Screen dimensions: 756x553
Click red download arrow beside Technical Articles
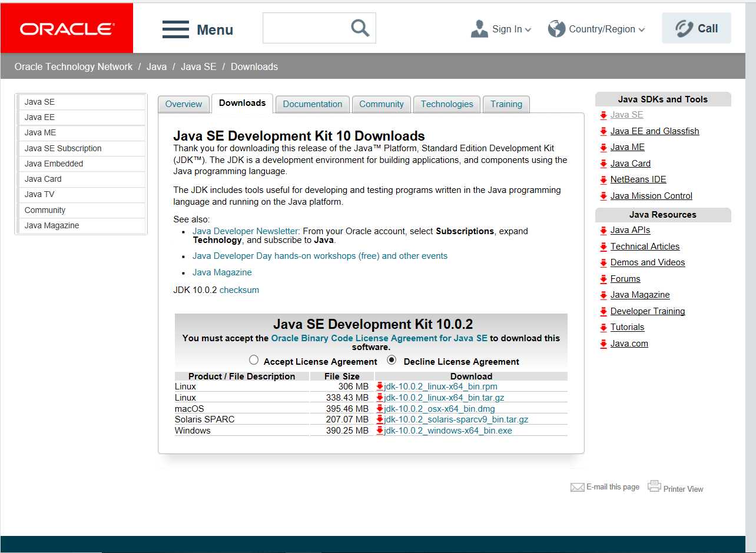(x=604, y=247)
